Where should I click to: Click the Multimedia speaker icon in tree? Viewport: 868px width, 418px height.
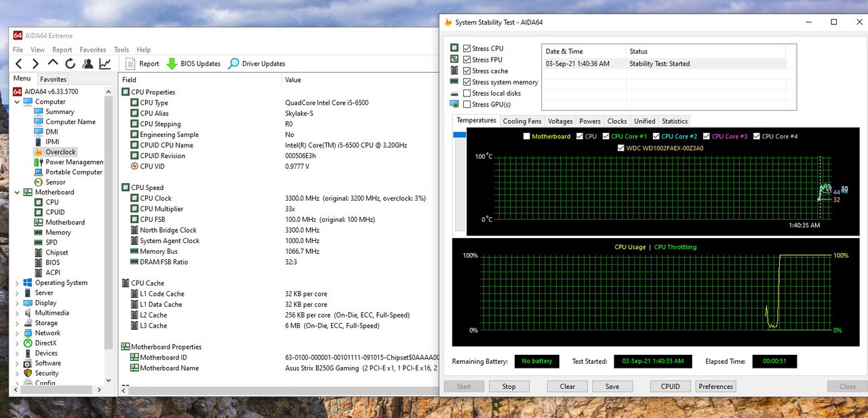tap(28, 313)
